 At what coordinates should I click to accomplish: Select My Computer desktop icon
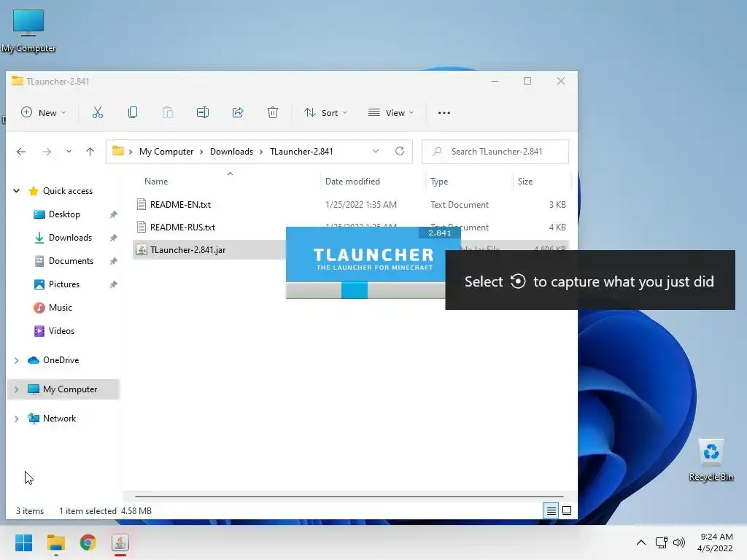coord(28,30)
